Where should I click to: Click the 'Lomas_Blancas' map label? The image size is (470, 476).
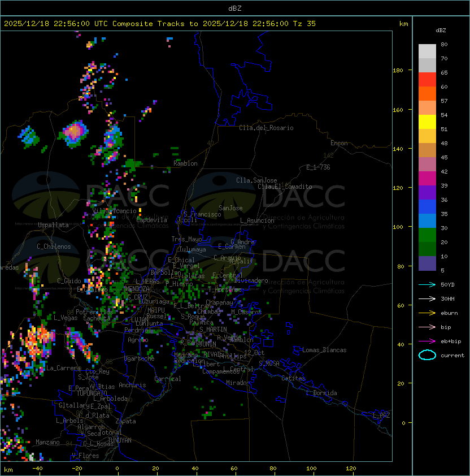pos(324,350)
